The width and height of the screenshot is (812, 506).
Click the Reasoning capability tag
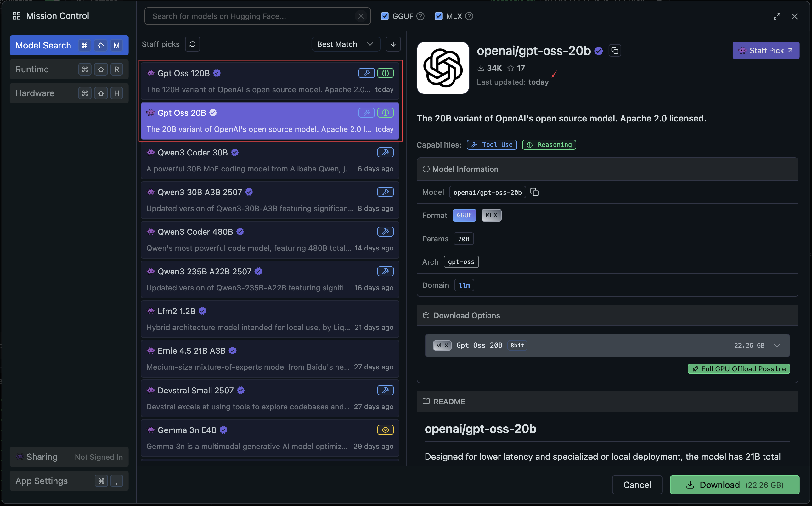[x=549, y=144]
